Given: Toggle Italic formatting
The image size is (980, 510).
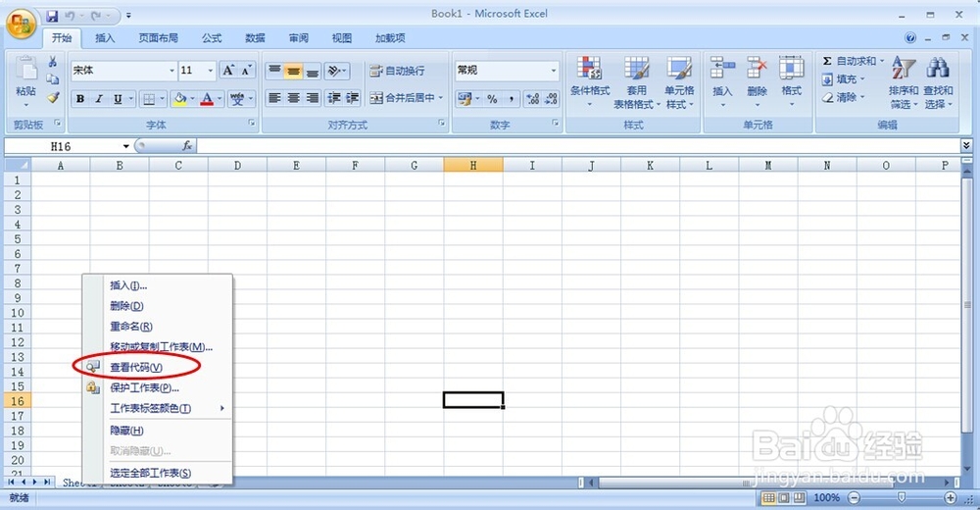Looking at the screenshot, I should (99, 99).
